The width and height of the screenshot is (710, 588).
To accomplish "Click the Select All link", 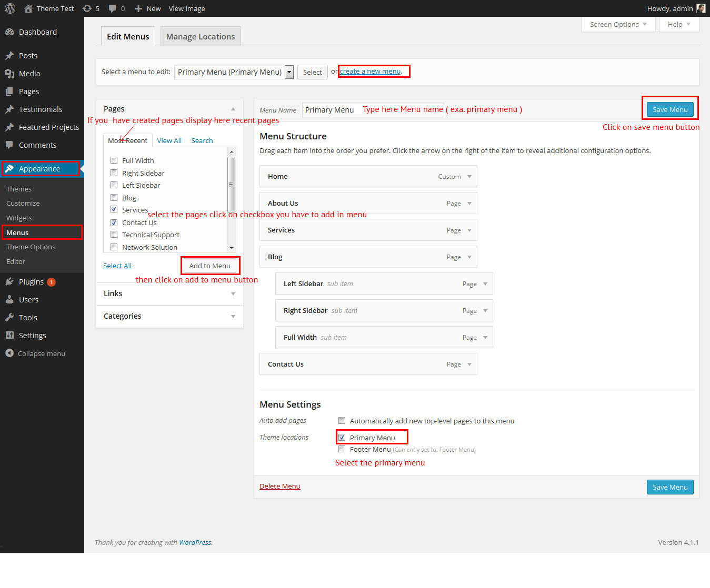I will [117, 266].
